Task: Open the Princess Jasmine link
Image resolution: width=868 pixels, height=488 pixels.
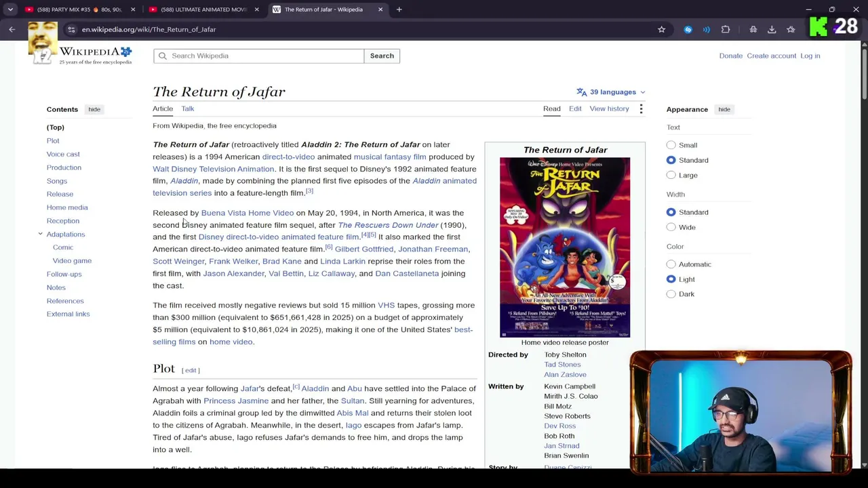Action: coord(236,401)
